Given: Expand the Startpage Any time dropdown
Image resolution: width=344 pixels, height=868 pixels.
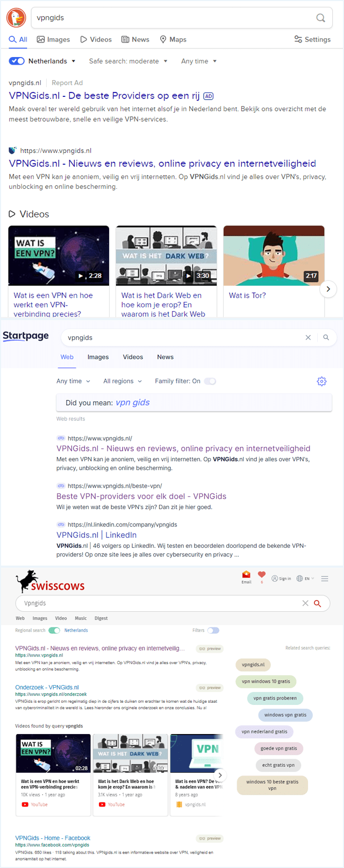Looking at the screenshot, I should click(74, 381).
